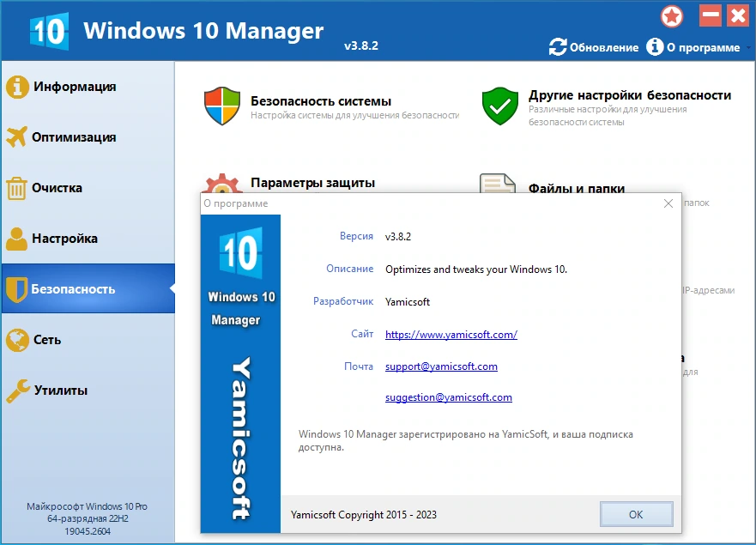Click the Optimizes and tweaks description text

click(x=476, y=269)
